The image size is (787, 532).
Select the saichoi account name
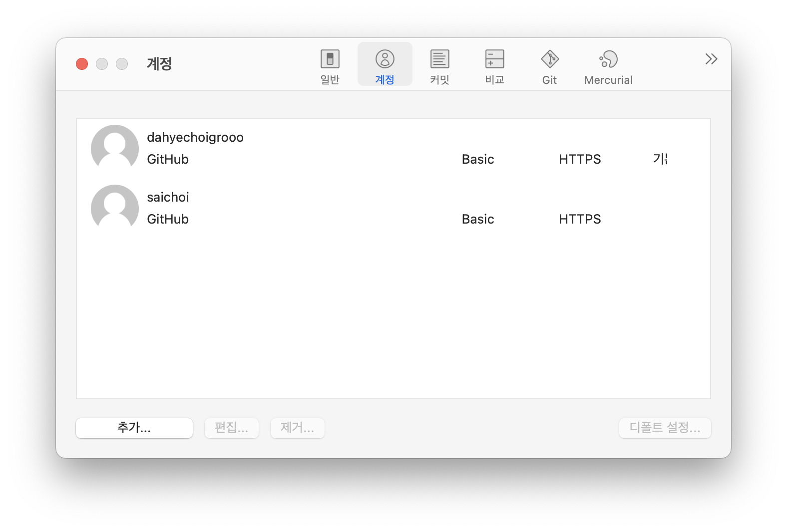[168, 197]
